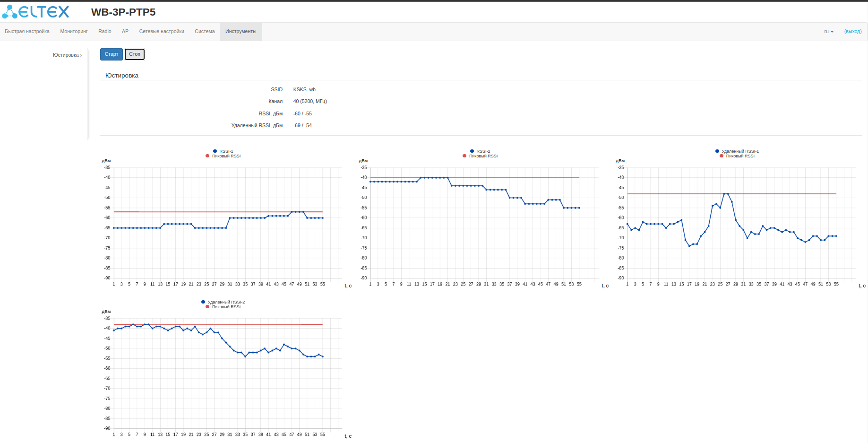Viewport: 868px width, 443px height.
Task: Open the ru language dropdown
Action: 829,32
